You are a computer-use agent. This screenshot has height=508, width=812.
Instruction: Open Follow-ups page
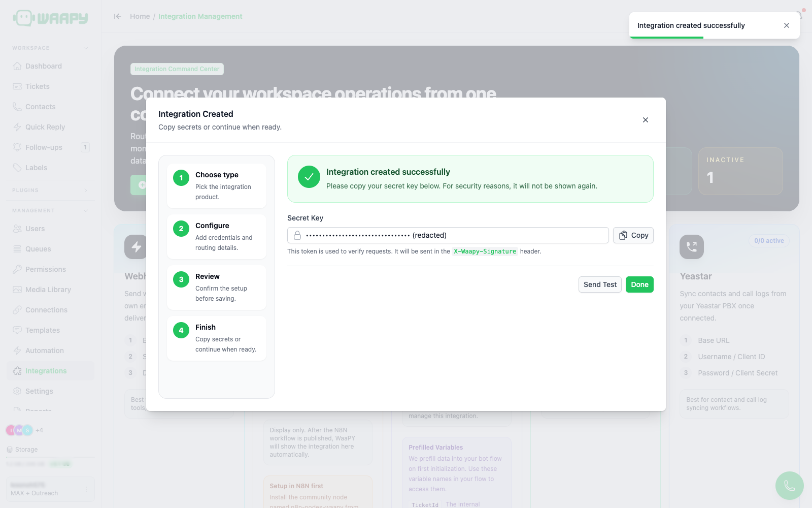50,147
